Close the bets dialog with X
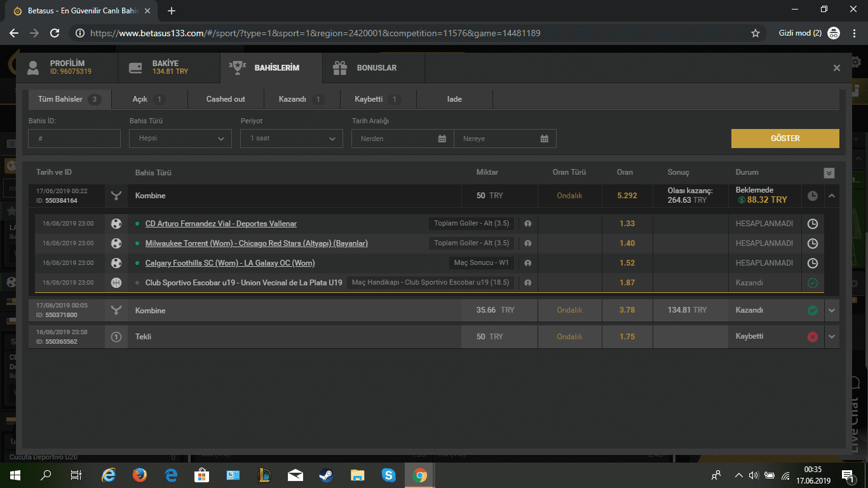The height and width of the screenshot is (488, 868). tap(837, 68)
